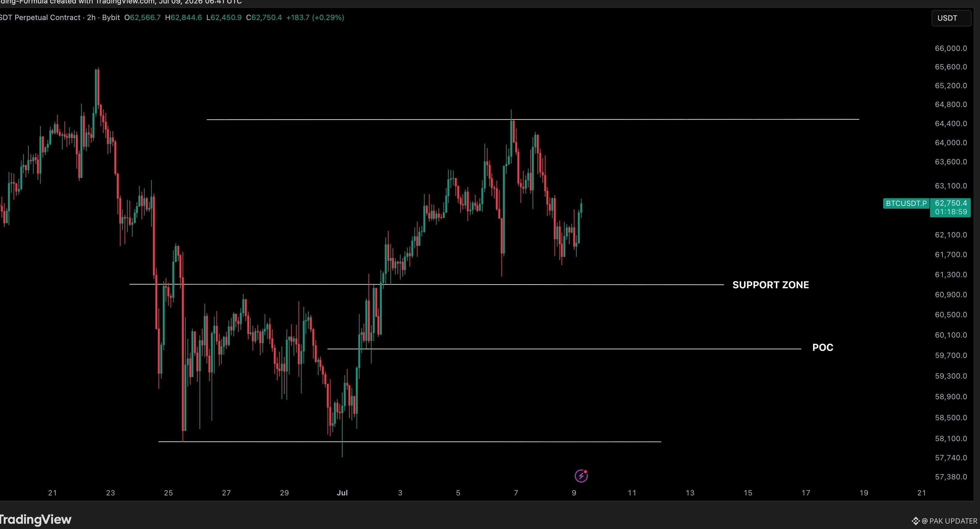Click the 66,000.0 price axis label
Viewport: 980px width, 529px height.
pos(951,48)
